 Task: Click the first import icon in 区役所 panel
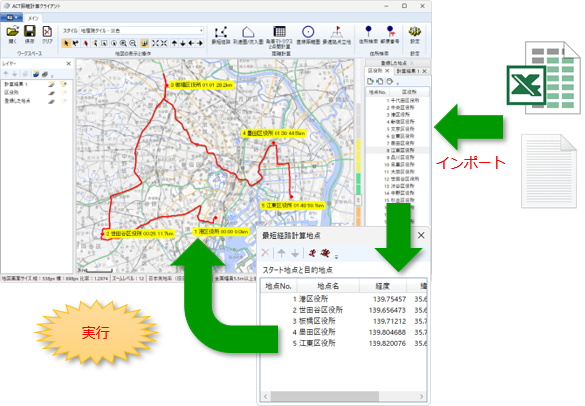tap(370, 81)
